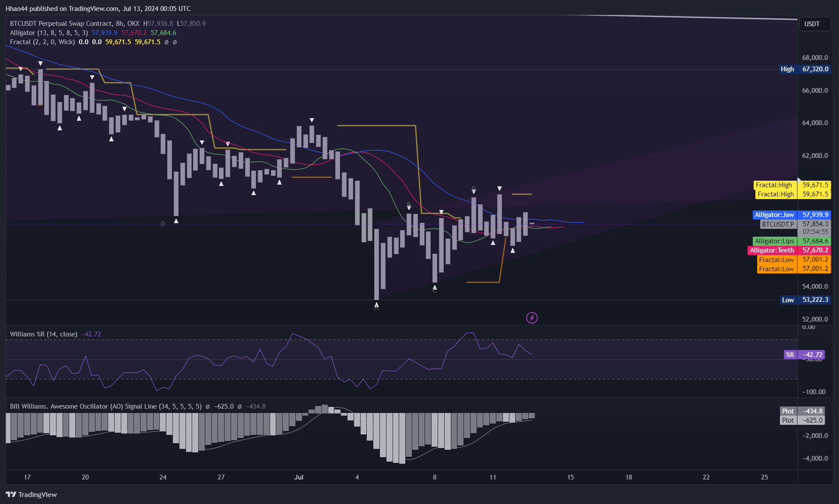Screen dimensions: 839x504
Task: Click the Alligator:Lips 57,684.6 label
Action: 792,241
